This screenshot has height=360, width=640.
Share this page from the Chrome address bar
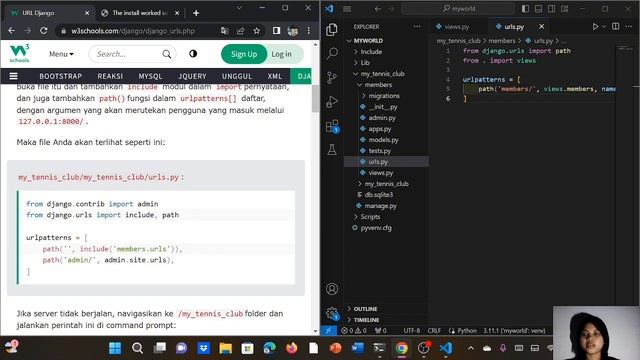[240, 31]
